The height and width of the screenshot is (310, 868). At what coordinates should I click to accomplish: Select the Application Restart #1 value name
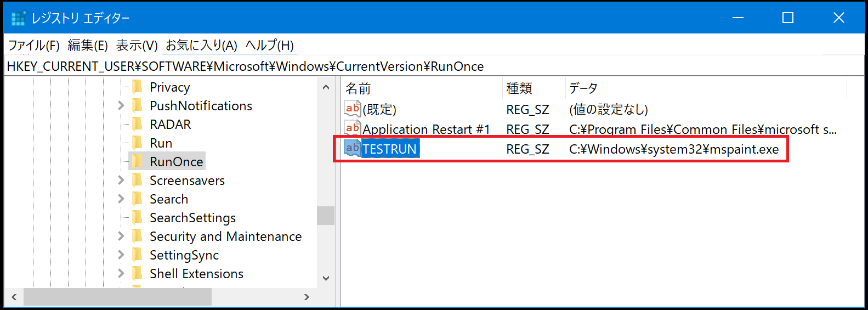[x=426, y=129]
